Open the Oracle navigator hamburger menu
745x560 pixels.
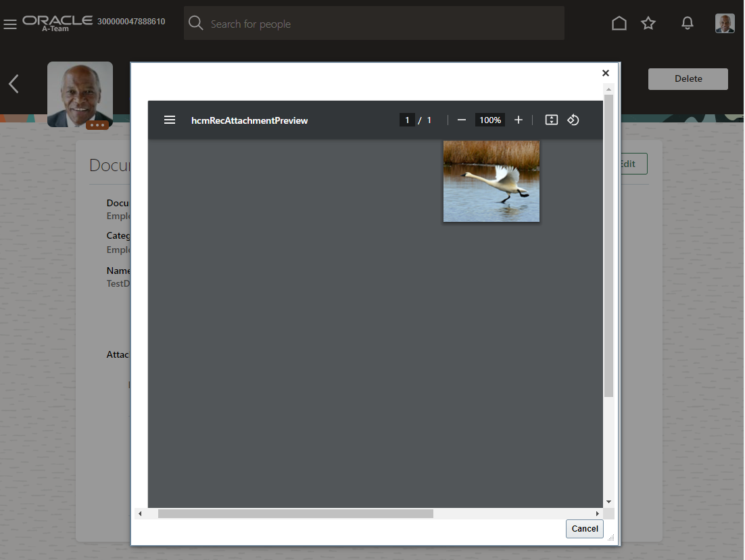point(10,24)
